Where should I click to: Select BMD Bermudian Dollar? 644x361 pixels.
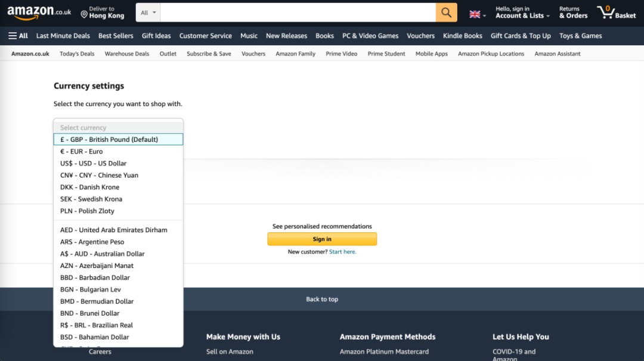(118, 301)
